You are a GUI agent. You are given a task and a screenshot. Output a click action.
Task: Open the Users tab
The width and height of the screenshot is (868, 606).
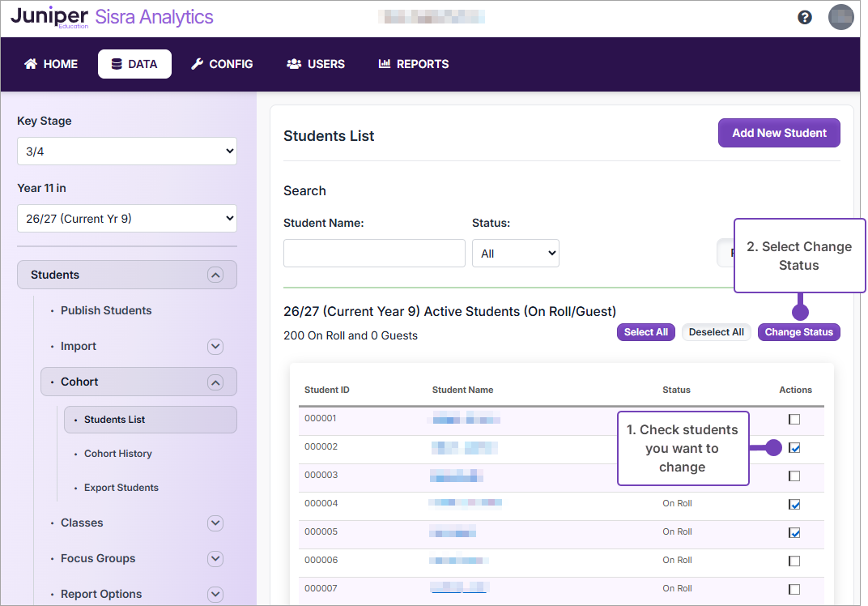click(315, 63)
